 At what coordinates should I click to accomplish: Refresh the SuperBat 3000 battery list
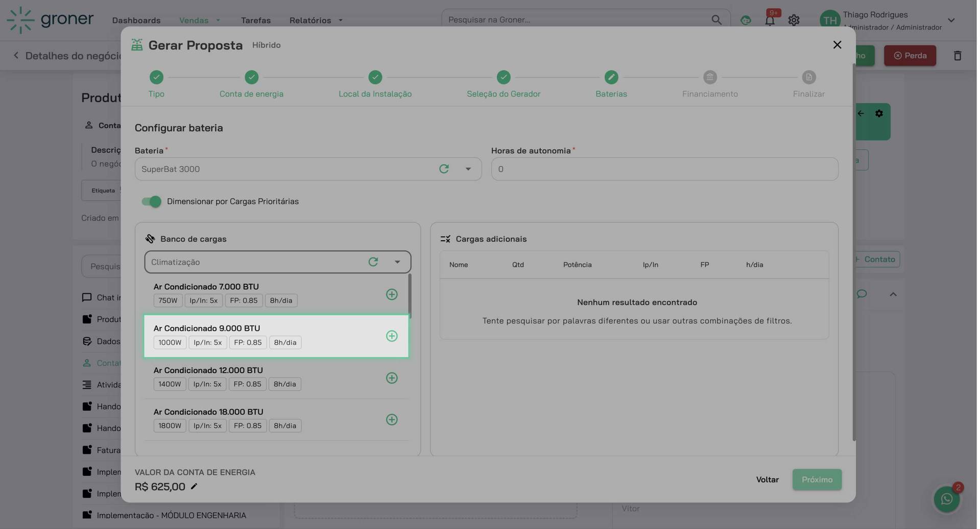443,169
